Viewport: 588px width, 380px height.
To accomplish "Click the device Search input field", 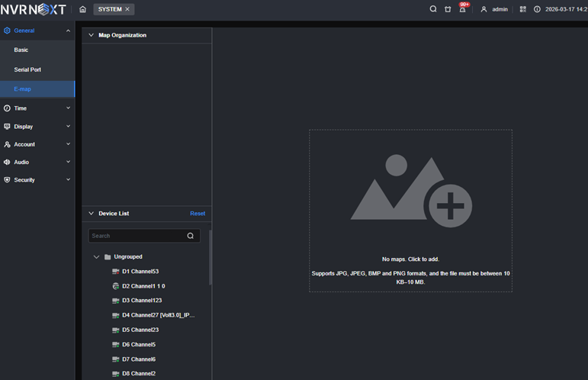I will coord(137,236).
